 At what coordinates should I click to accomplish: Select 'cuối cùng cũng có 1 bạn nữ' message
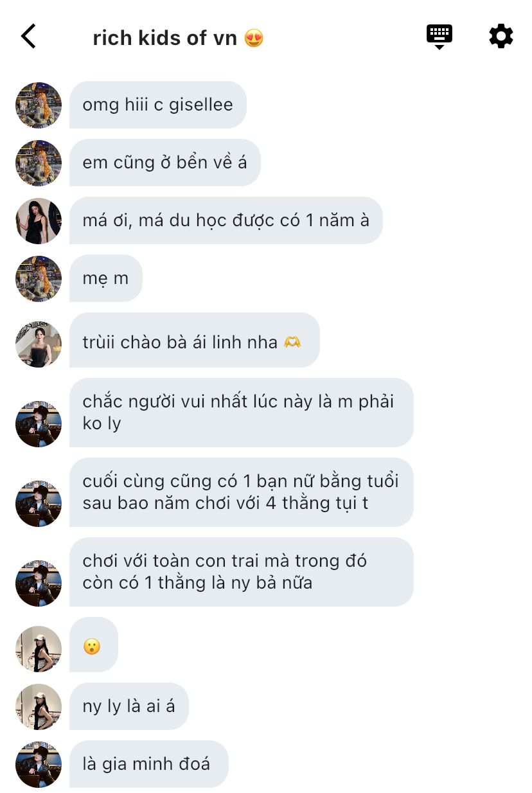[242, 492]
